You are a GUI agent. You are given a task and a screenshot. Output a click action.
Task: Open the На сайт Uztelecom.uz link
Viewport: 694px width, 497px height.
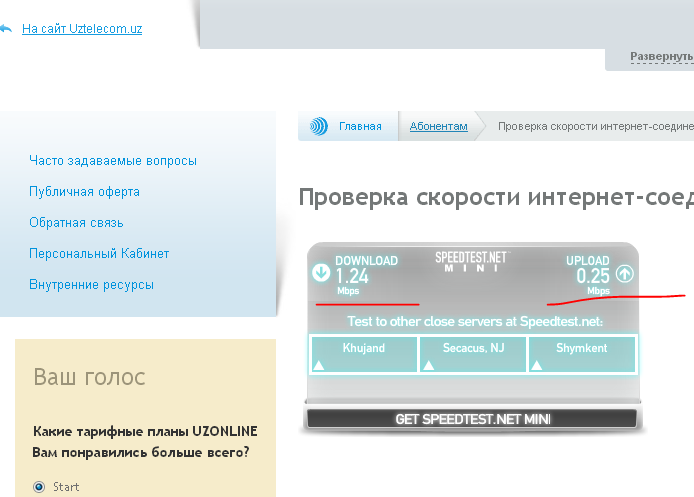tap(82, 29)
